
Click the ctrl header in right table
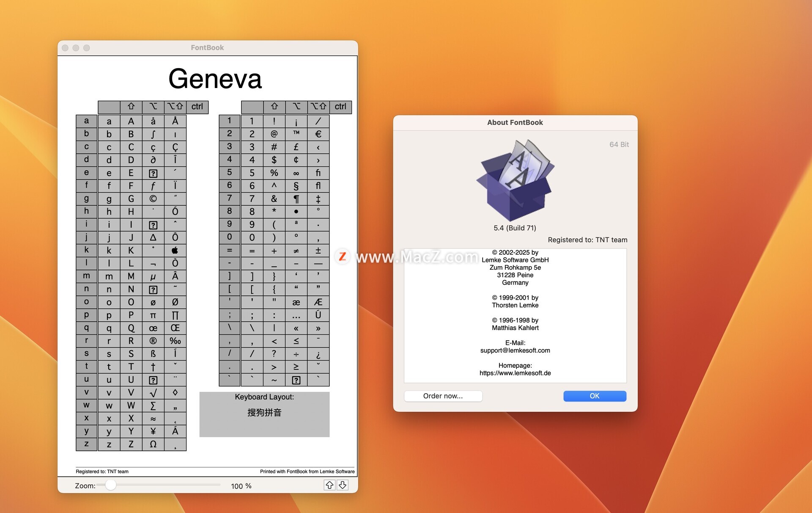[340, 107]
